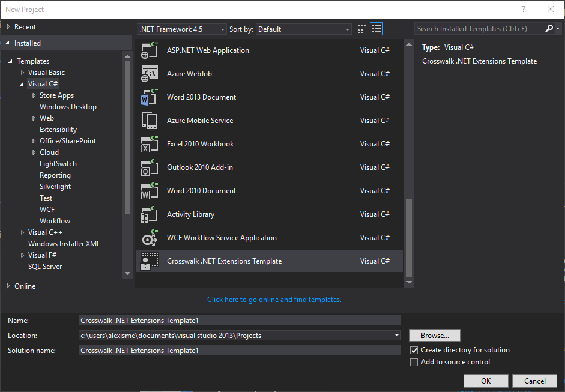Enable Add to source control checkbox
Viewport: 565px width, 392px height.
point(414,362)
